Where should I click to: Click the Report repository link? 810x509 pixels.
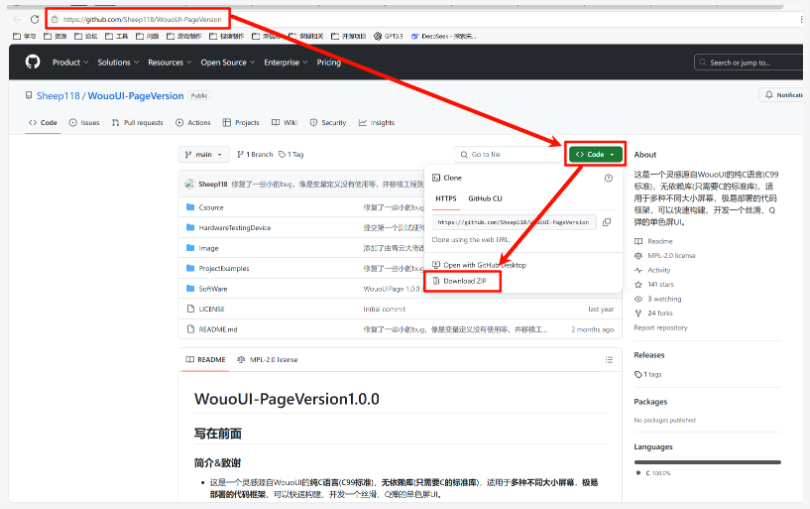661,328
